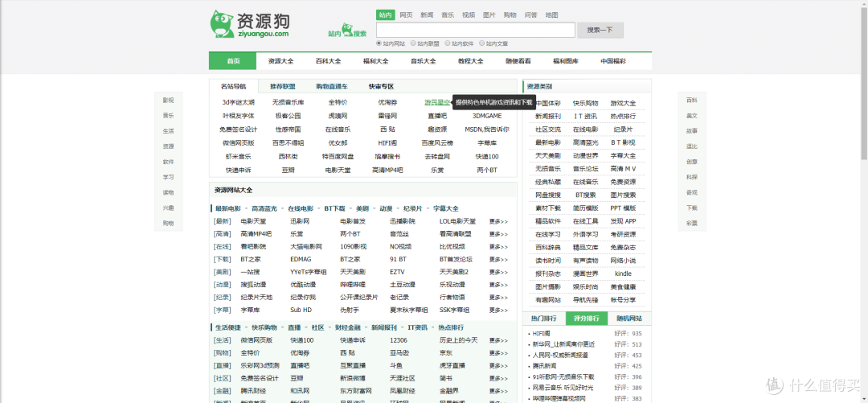Open the 帐号分享 resource category
The width and height of the screenshot is (868, 403).
click(x=624, y=300)
